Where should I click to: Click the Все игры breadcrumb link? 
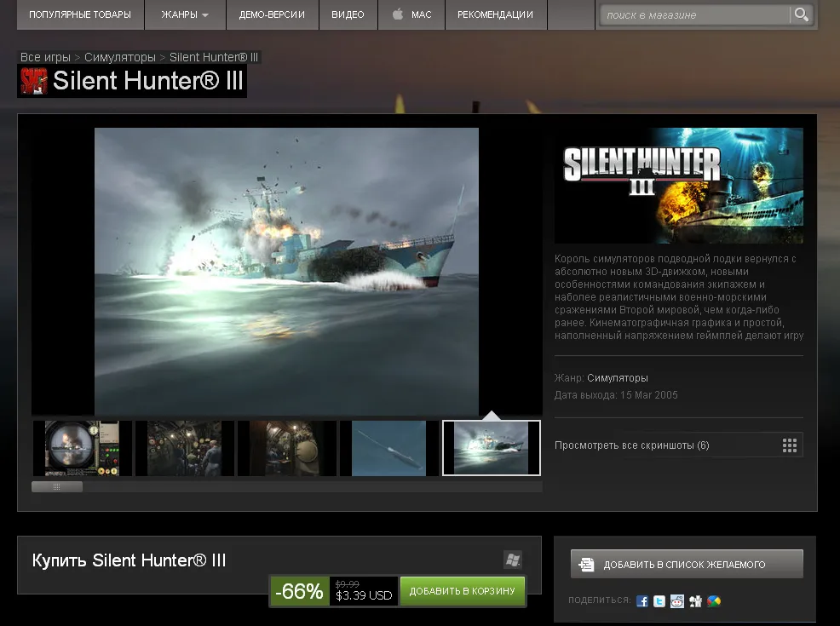45,57
